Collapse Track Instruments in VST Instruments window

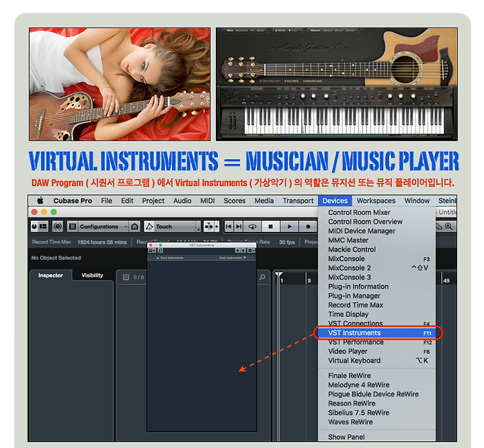[x=170, y=258]
